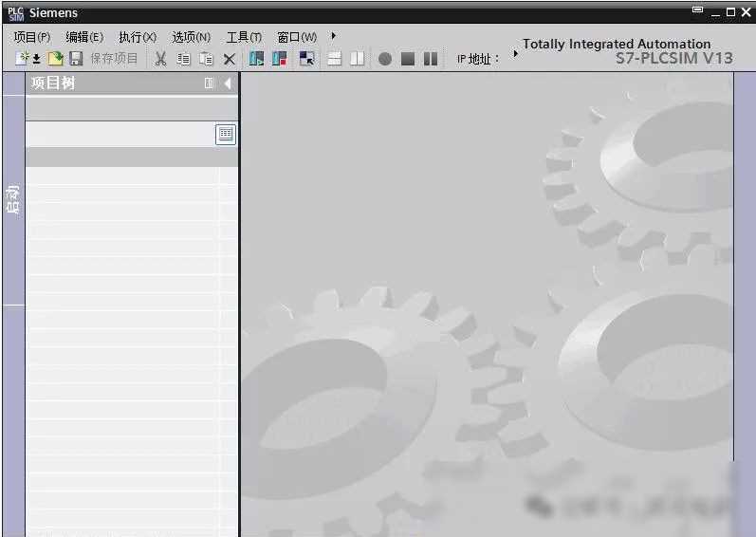The height and width of the screenshot is (537, 756).
Task: Click the cut scissors icon
Action: click(160, 59)
